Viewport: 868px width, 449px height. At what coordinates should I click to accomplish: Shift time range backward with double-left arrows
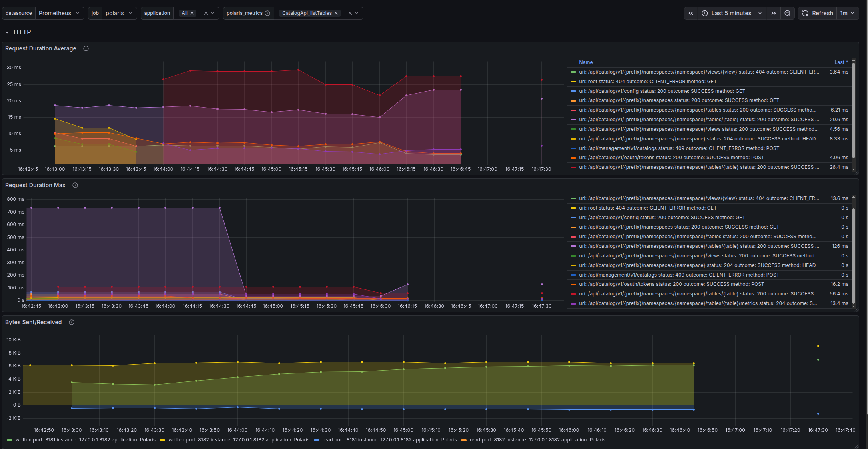pos(691,13)
